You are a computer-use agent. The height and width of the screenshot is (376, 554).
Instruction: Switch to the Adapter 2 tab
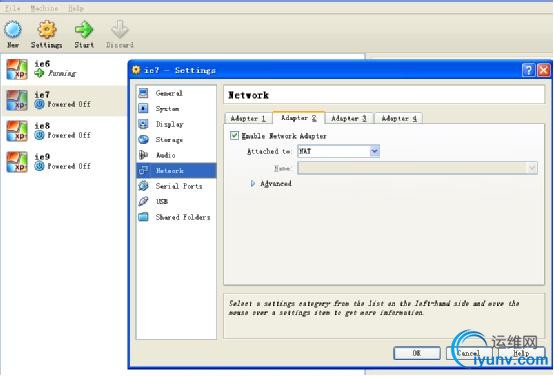299,118
